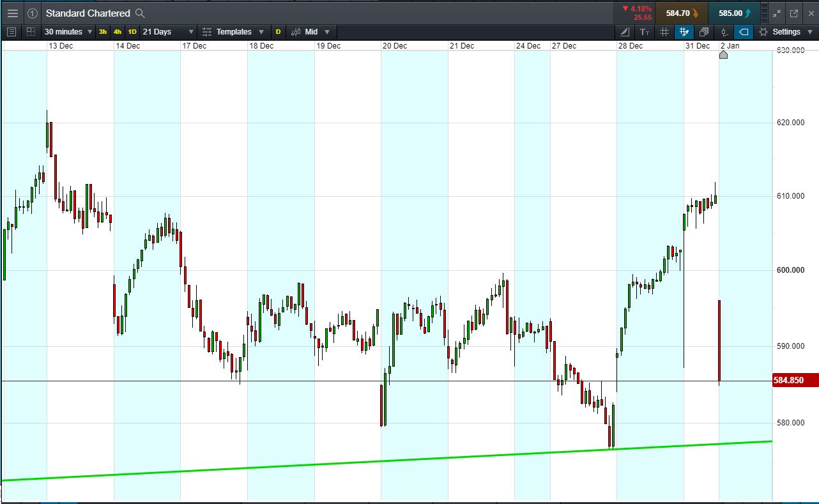Click the order marker tool icon
The height and width of the screenshot is (504, 819).
[x=724, y=32]
